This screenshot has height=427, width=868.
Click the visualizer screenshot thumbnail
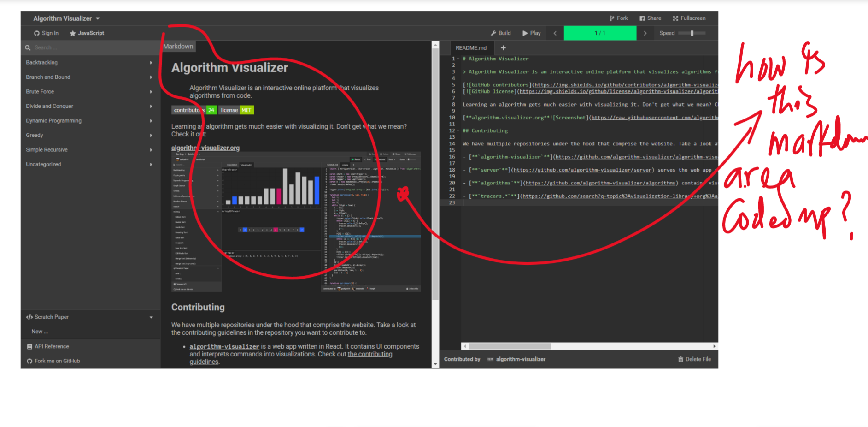tap(296, 222)
